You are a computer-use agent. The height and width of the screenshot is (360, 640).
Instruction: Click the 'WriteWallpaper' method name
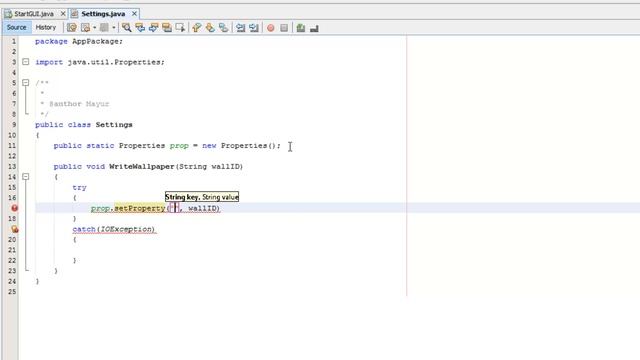click(x=142, y=167)
